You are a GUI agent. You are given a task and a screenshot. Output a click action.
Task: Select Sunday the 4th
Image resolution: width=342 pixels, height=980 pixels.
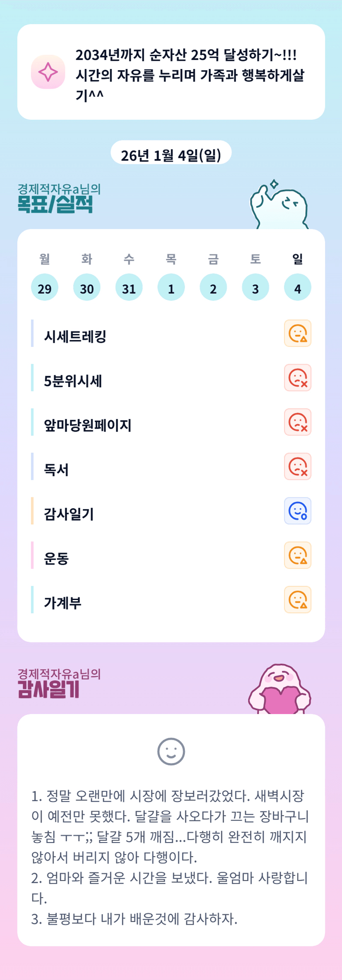(298, 287)
